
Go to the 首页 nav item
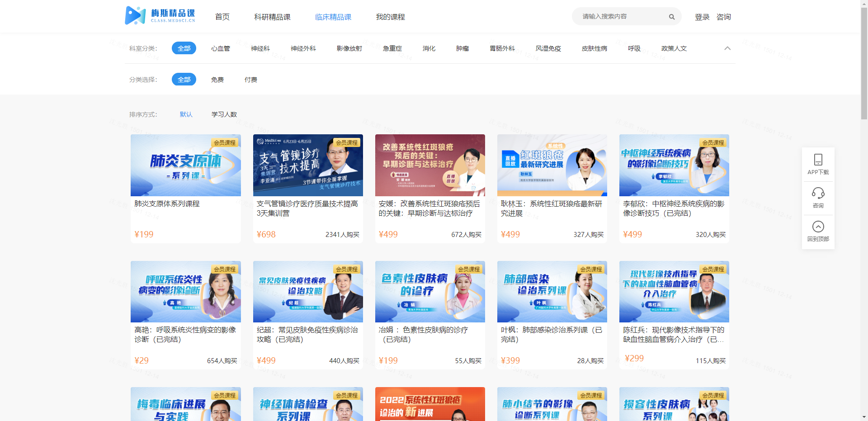tap(222, 17)
